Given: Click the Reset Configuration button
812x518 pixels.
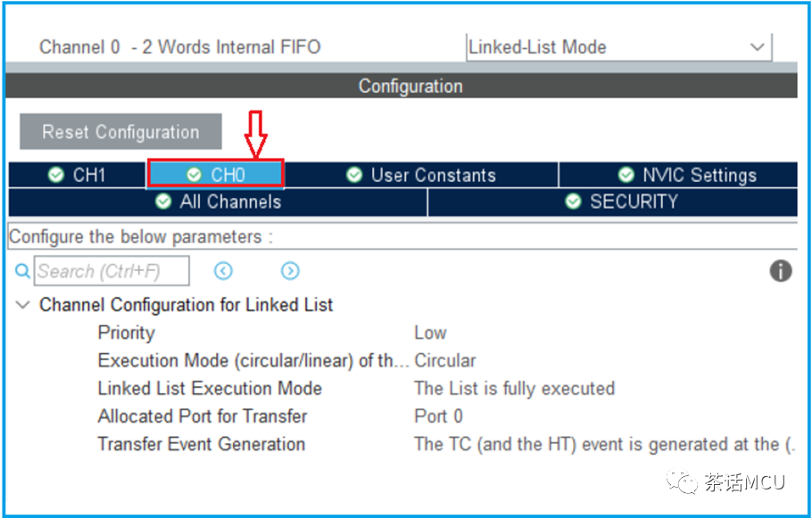Looking at the screenshot, I should 120,132.
